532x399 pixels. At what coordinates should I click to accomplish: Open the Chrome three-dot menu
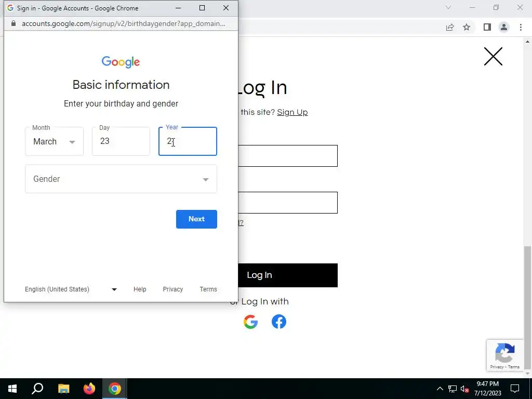(521, 27)
